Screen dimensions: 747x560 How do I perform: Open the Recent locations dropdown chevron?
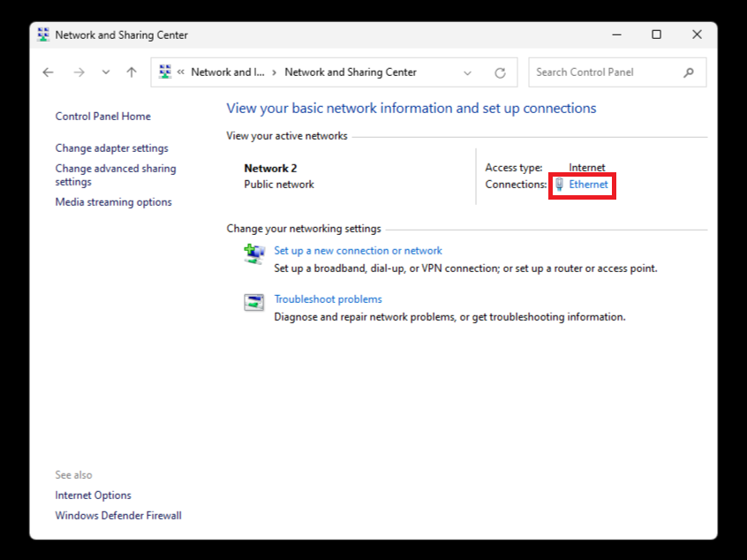coord(106,72)
